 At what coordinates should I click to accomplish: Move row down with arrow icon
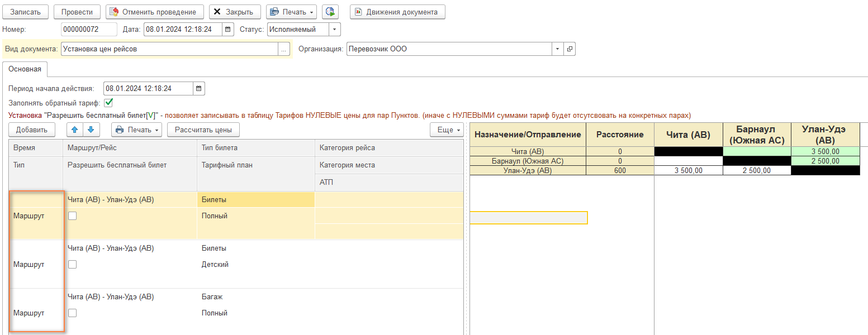[x=92, y=130]
